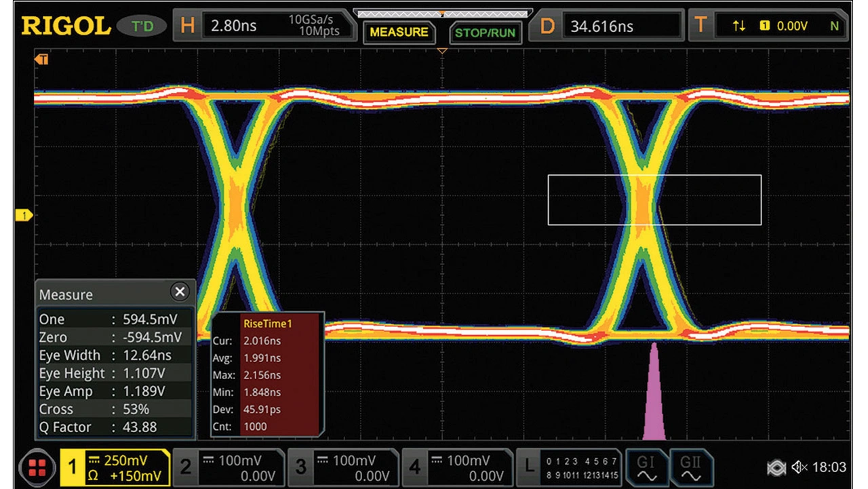Turn on channel 4
The image size is (868, 489).
(458, 467)
